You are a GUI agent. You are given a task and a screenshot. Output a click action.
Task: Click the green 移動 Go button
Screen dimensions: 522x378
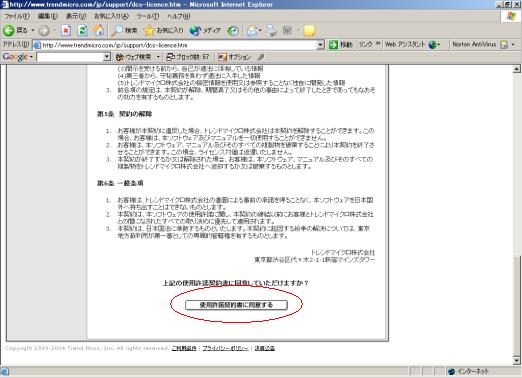coord(340,44)
